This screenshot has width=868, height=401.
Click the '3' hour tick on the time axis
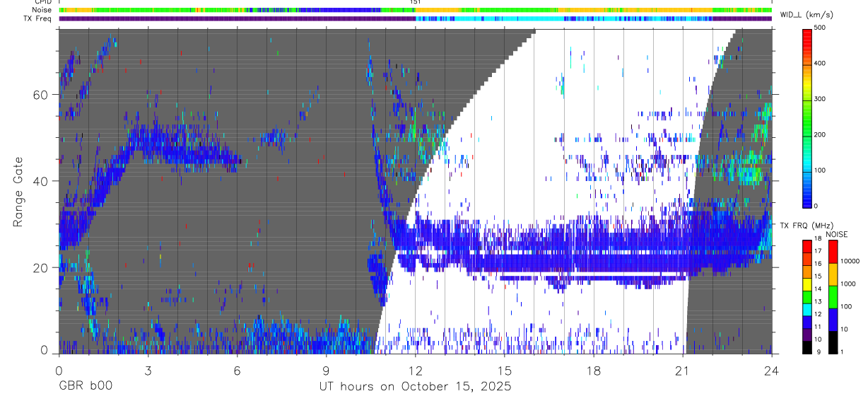[148, 370]
